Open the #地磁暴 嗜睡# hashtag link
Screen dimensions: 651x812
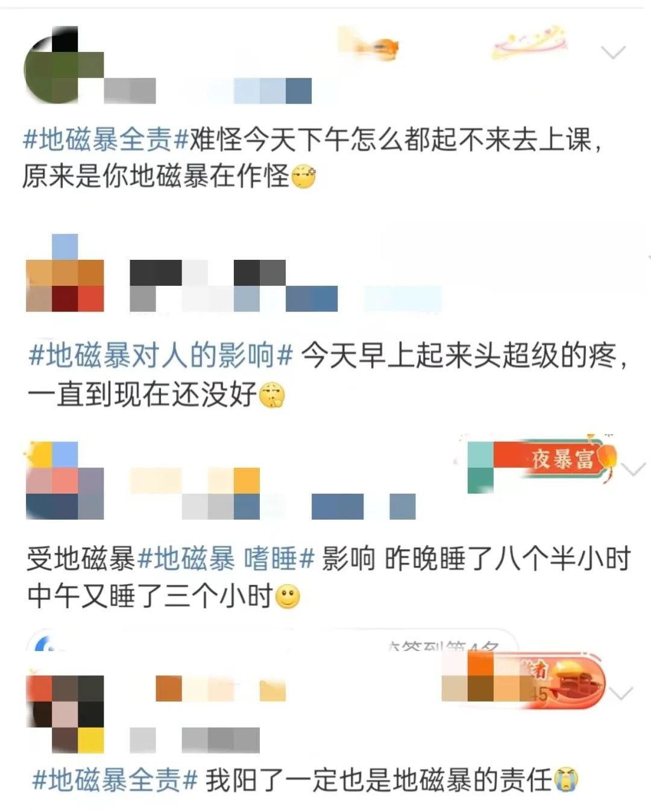(227, 559)
